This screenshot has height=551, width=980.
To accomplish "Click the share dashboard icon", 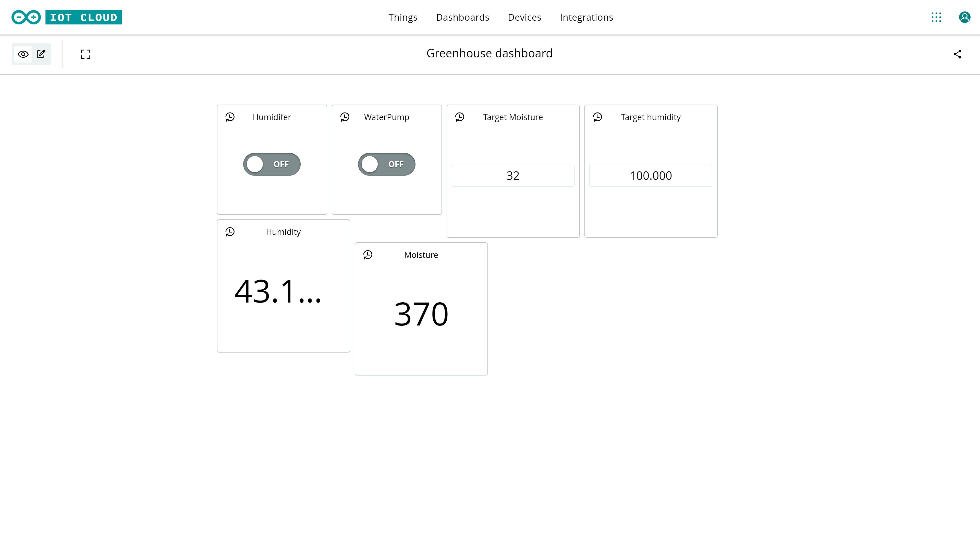I will (x=957, y=54).
